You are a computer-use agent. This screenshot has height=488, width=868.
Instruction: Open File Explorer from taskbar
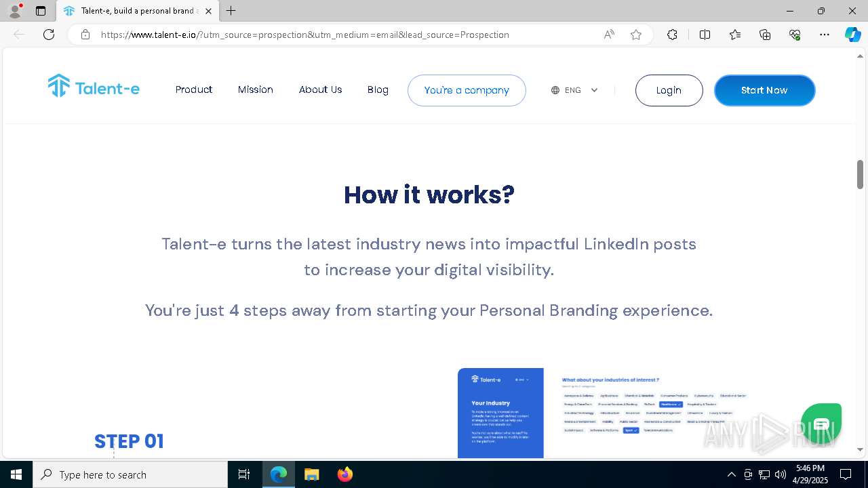[x=311, y=474]
